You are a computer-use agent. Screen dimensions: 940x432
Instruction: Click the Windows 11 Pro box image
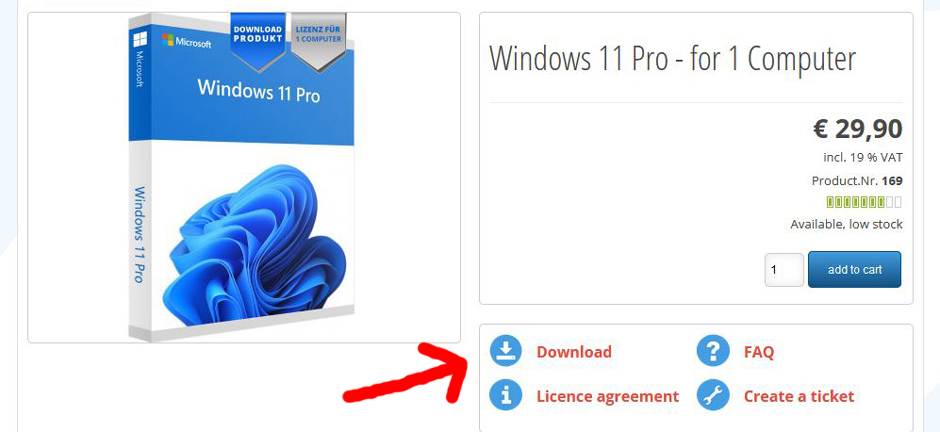241,177
